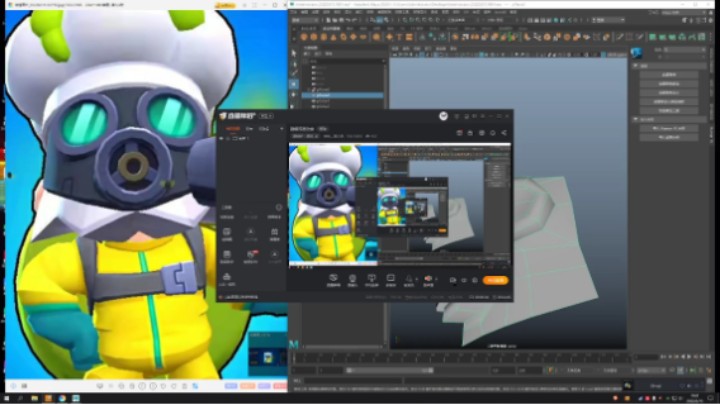The height and width of the screenshot is (404, 720).
Task: Click the new-badged tool in streaming app's tool grid
Action: (251, 256)
